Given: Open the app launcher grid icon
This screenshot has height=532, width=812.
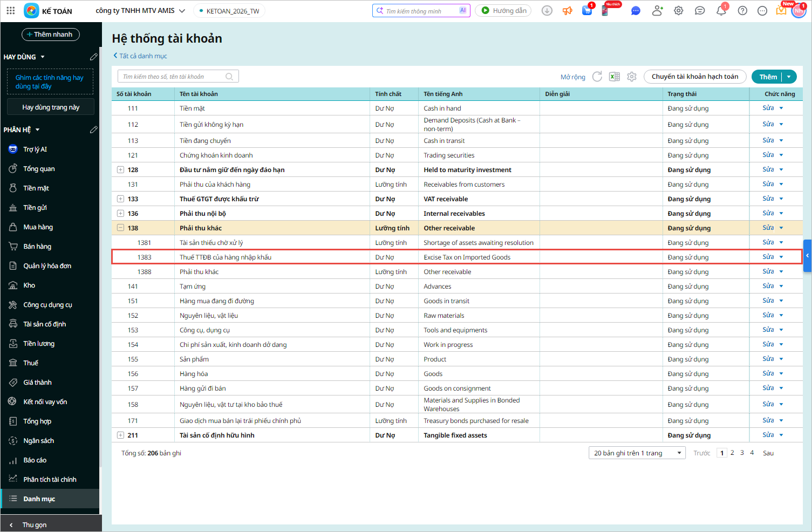Looking at the screenshot, I should 11,11.
